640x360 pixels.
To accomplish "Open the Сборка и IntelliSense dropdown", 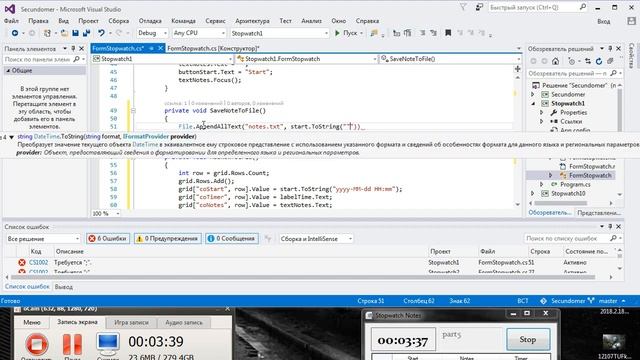I will tap(316, 239).
